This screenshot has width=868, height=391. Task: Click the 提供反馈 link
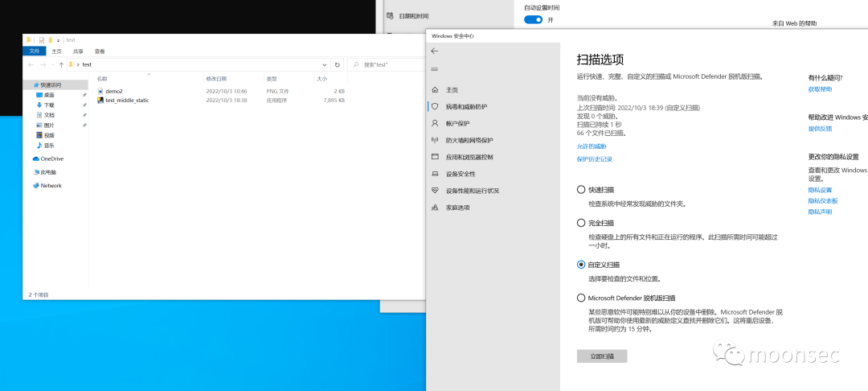(820, 129)
